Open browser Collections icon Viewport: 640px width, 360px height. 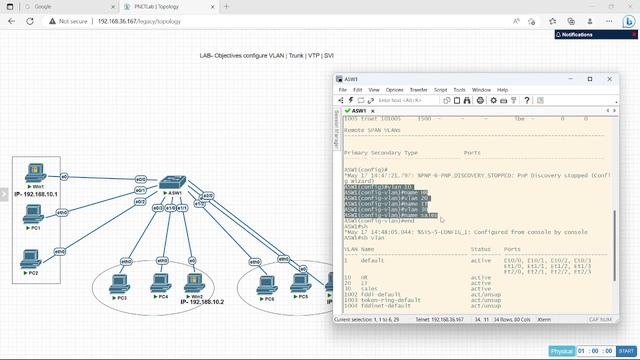(571, 21)
